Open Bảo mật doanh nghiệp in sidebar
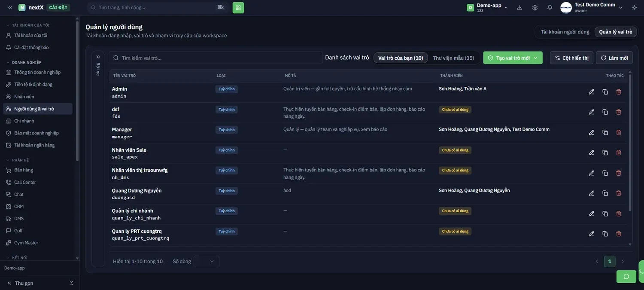This screenshot has width=644, height=290. [x=38, y=133]
